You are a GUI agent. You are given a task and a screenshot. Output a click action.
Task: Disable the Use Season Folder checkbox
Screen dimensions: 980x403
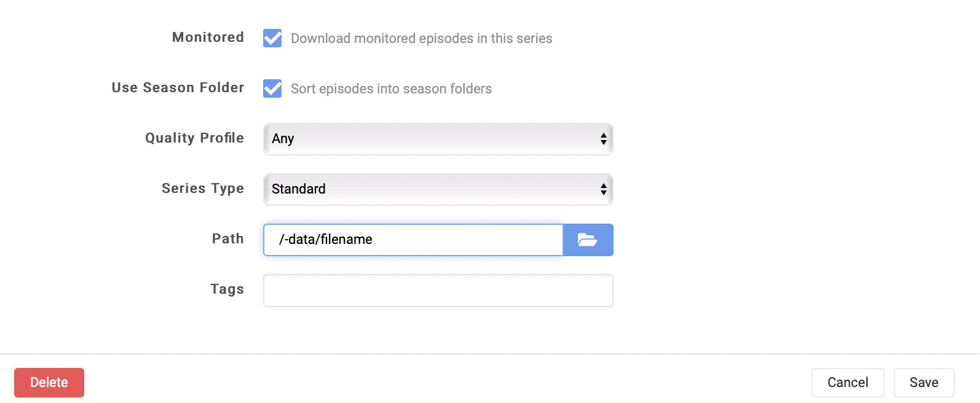[x=272, y=88]
